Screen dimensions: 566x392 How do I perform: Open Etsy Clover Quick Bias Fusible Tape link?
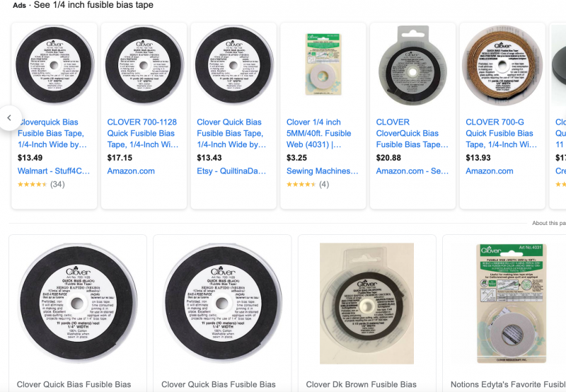point(231,134)
